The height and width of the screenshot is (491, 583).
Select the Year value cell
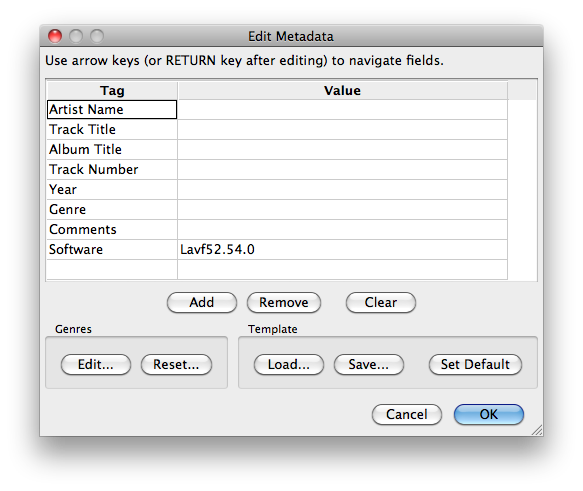(342, 190)
